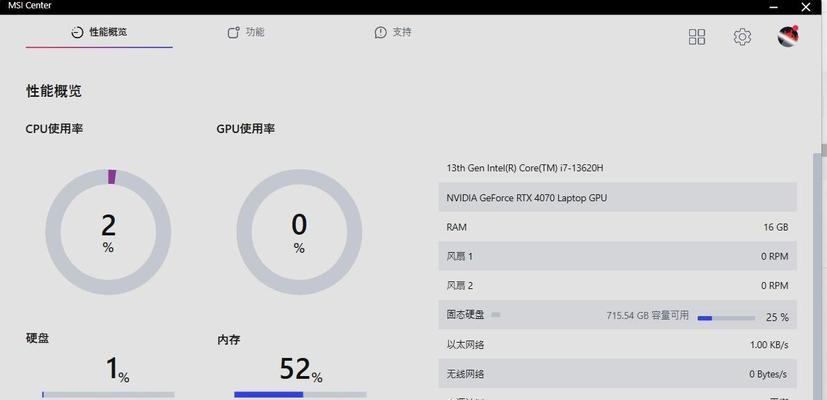This screenshot has width=827, height=400.
Task: Click the 性能概览 page heading
Action: 54,91
